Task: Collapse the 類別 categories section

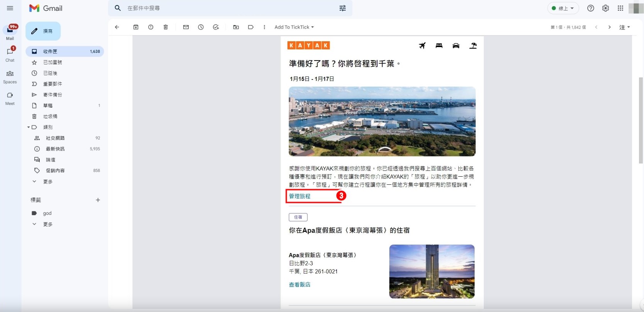Action: 29,127
